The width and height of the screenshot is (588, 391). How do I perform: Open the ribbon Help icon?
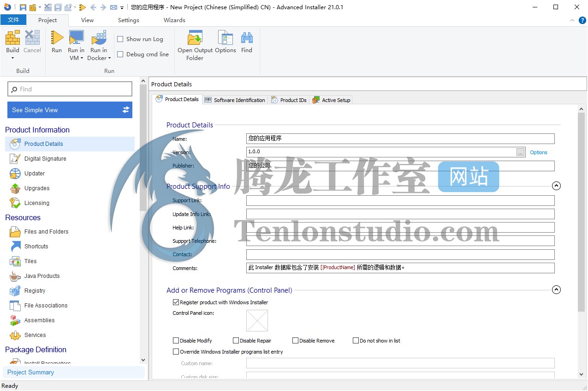582,20
